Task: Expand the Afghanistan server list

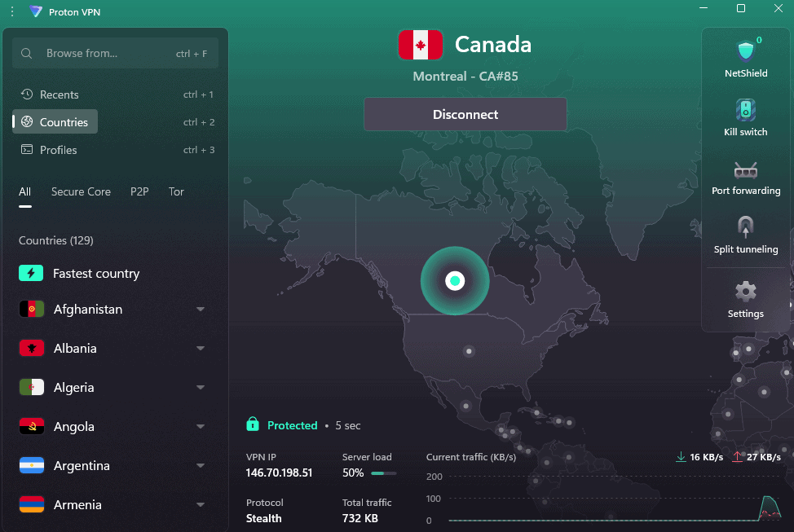Action: (201, 310)
